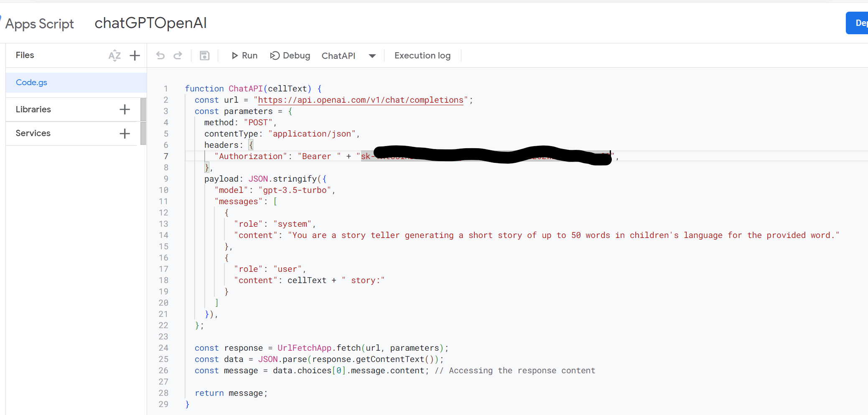868x415 pixels.
Task: Click the blue Deploy button
Action: [857, 23]
